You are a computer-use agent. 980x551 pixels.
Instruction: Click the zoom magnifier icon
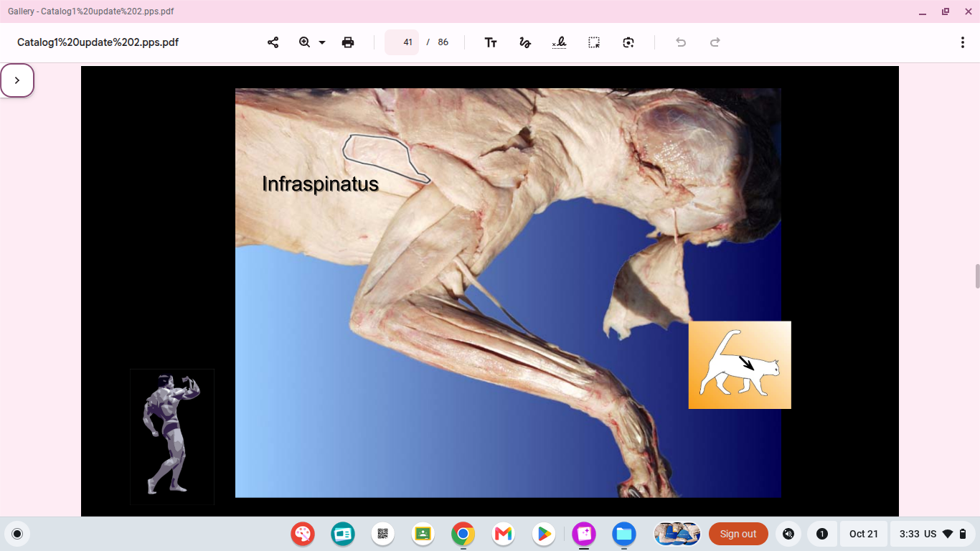tap(304, 42)
